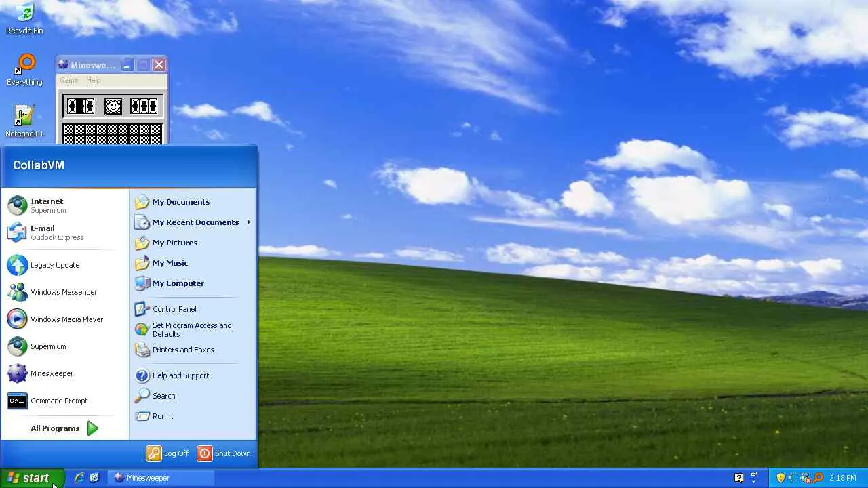Select Search in the Start menu

[193, 396]
